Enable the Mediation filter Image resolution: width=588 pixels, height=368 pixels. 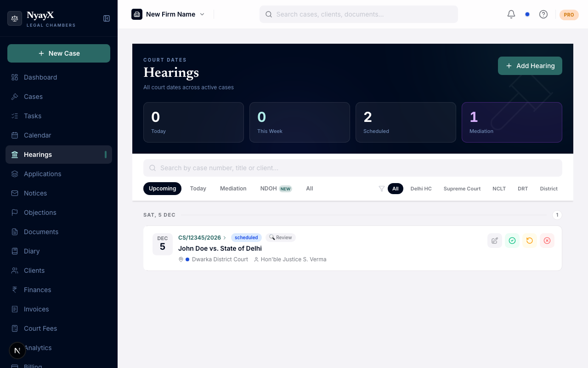(233, 189)
